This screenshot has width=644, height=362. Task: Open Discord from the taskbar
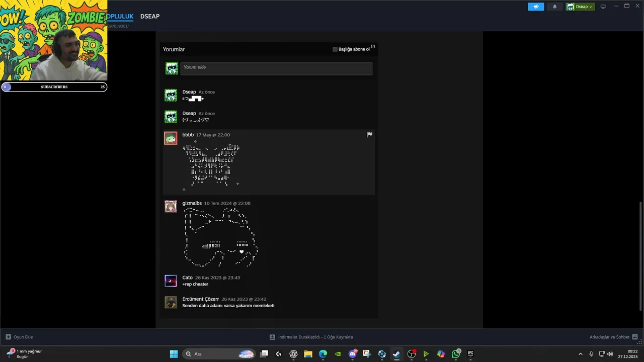pyautogui.click(x=353, y=354)
